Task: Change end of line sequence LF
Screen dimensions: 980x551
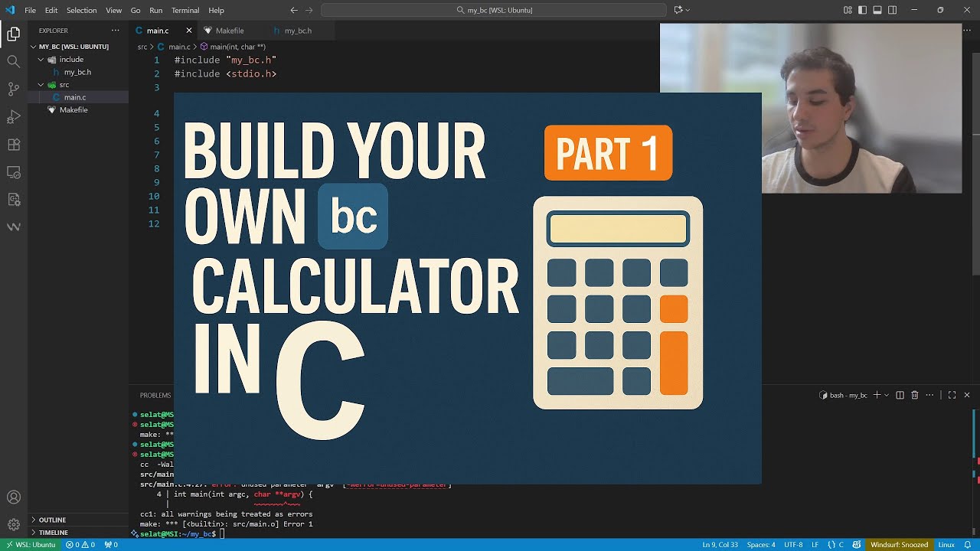Action: [815, 545]
